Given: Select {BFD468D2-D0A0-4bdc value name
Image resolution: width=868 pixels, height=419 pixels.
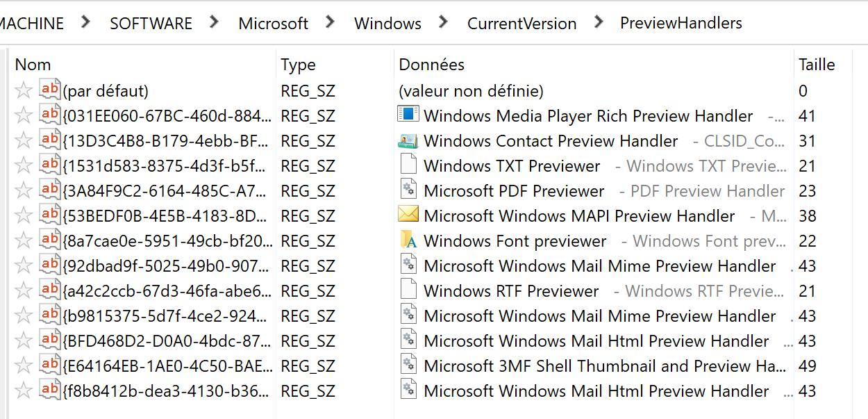Looking at the screenshot, I should [x=167, y=341].
